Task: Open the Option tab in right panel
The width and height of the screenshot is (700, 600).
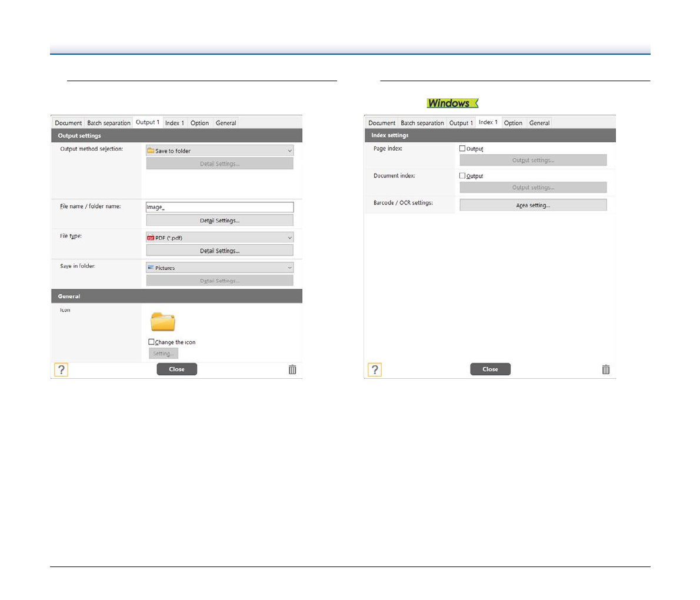Action: (513, 123)
